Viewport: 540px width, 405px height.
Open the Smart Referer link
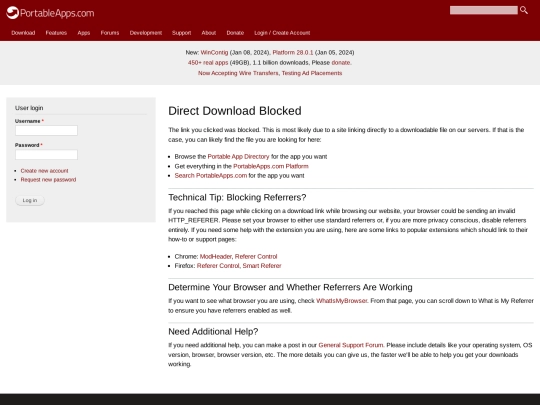click(262, 266)
